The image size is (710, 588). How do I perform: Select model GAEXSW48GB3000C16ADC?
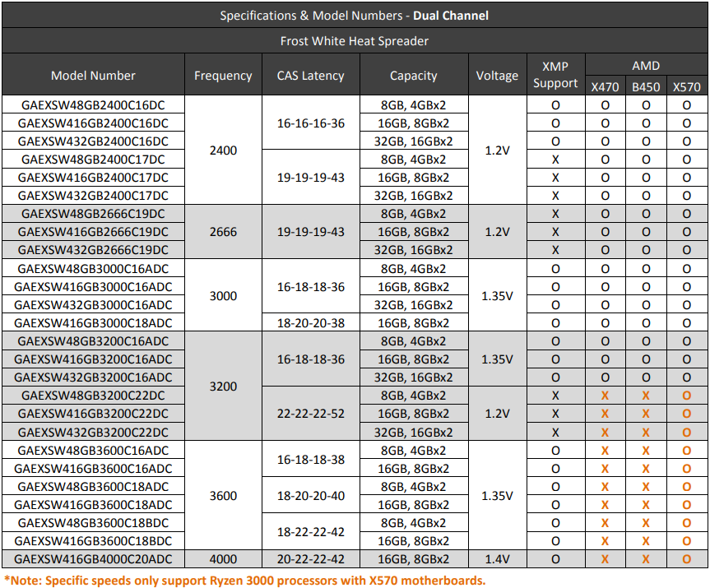[93, 269]
